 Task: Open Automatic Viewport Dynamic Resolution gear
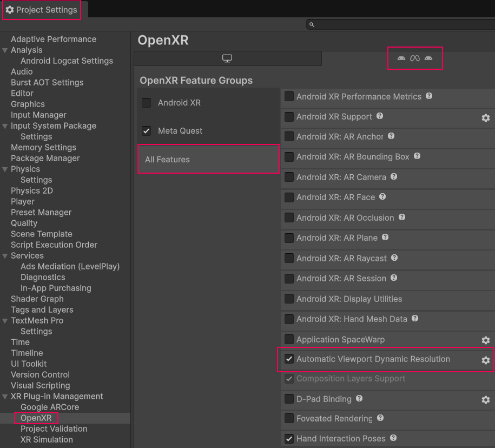tap(485, 359)
